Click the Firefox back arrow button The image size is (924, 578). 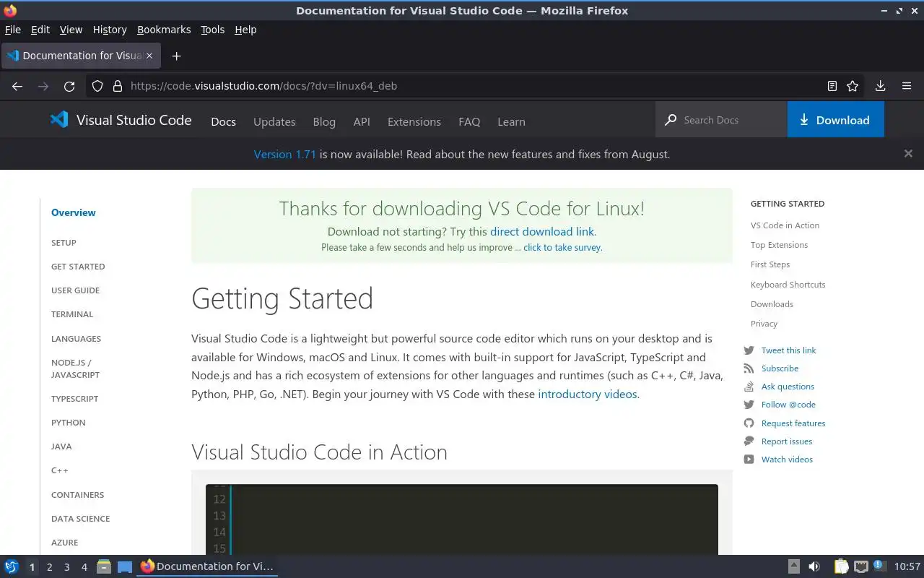tap(17, 86)
